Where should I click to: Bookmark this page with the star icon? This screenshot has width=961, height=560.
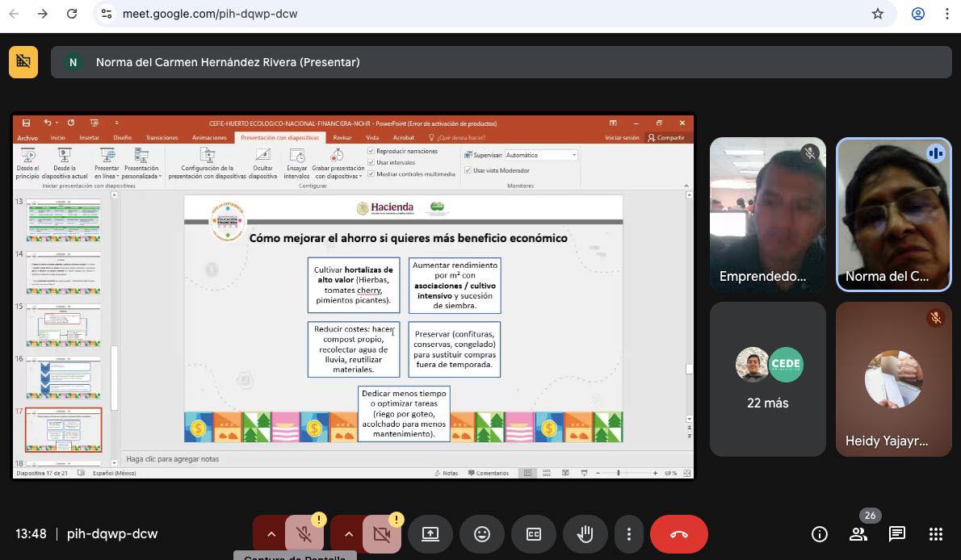(878, 14)
